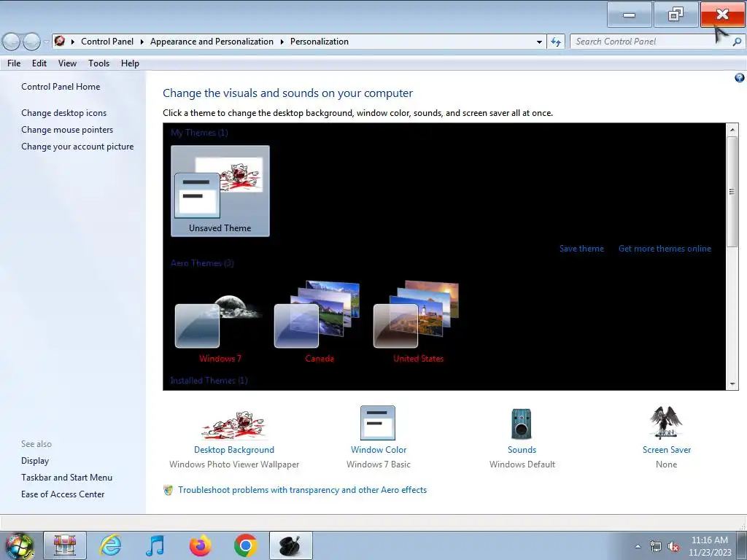Expand the arrow after Control Panel breadcrumb
747x560 pixels.
coord(142,42)
